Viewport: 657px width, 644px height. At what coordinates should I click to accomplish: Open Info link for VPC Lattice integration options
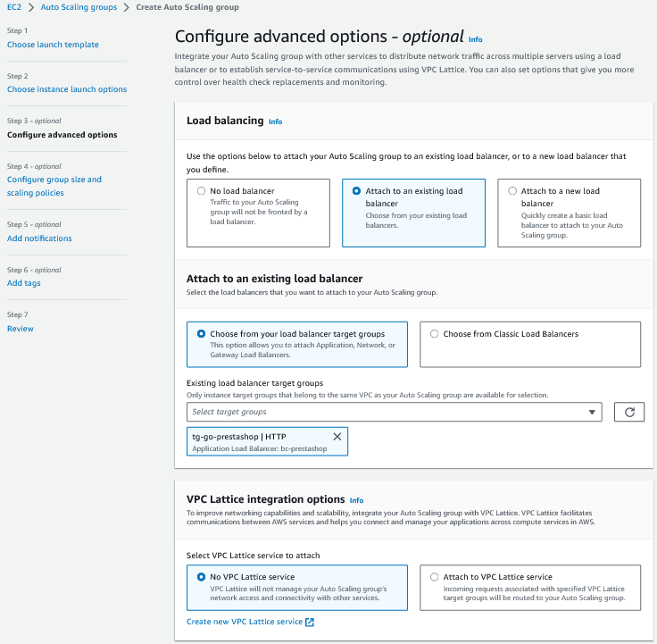pos(356,500)
